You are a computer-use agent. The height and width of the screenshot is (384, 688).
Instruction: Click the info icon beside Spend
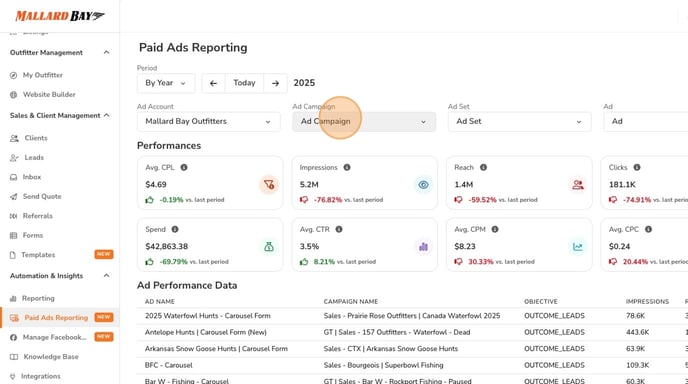pyautogui.click(x=175, y=229)
